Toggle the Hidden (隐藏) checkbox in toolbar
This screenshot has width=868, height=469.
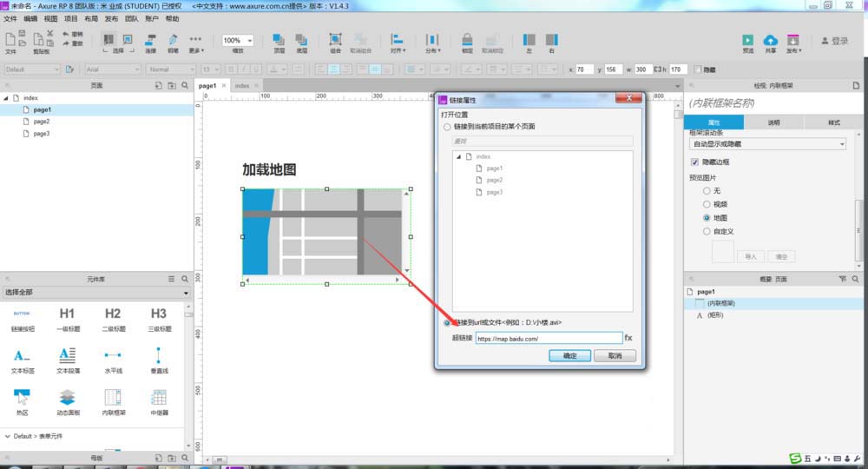pos(698,69)
